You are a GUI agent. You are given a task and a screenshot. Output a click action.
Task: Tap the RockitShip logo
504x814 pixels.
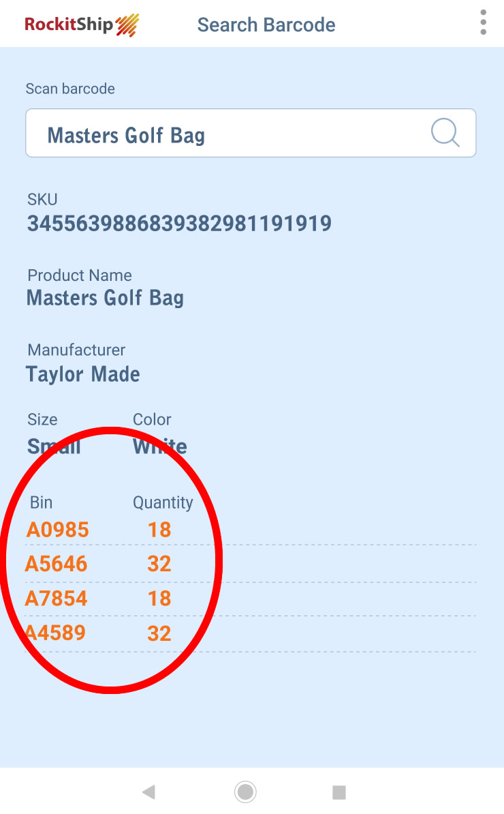click(x=82, y=25)
